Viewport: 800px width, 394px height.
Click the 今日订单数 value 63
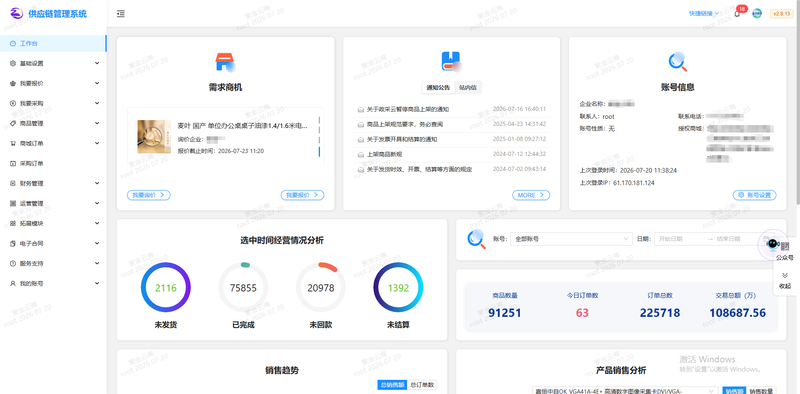click(582, 313)
